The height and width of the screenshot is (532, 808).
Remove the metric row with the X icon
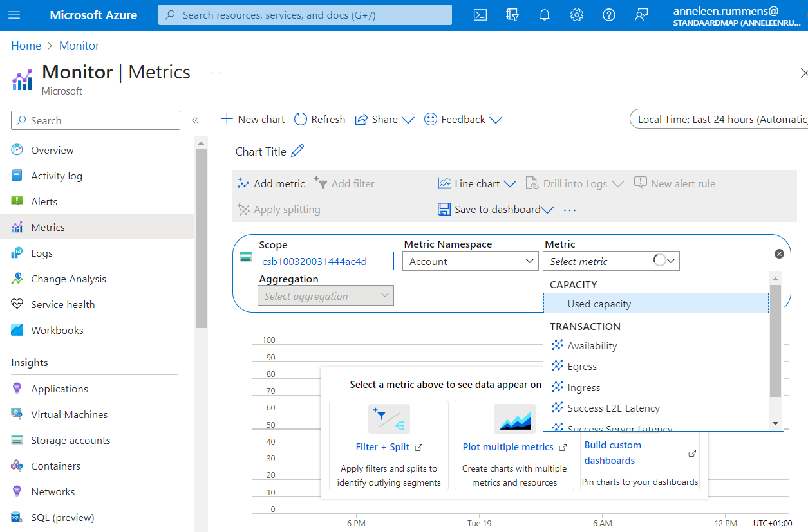[x=779, y=254]
